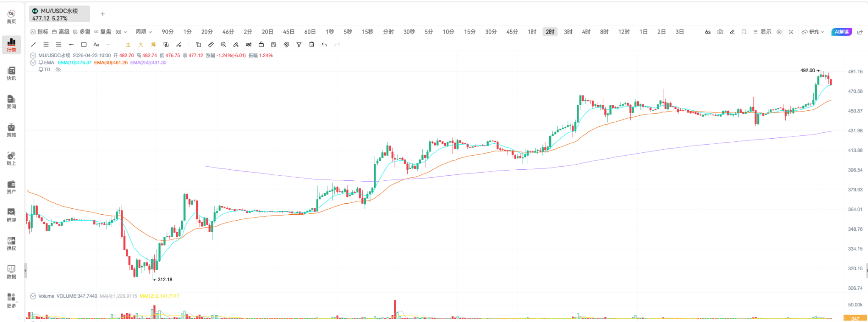Enter fullscreen chart mode
The width and height of the screenshot is (868, 322).
[x=791, y=32]
